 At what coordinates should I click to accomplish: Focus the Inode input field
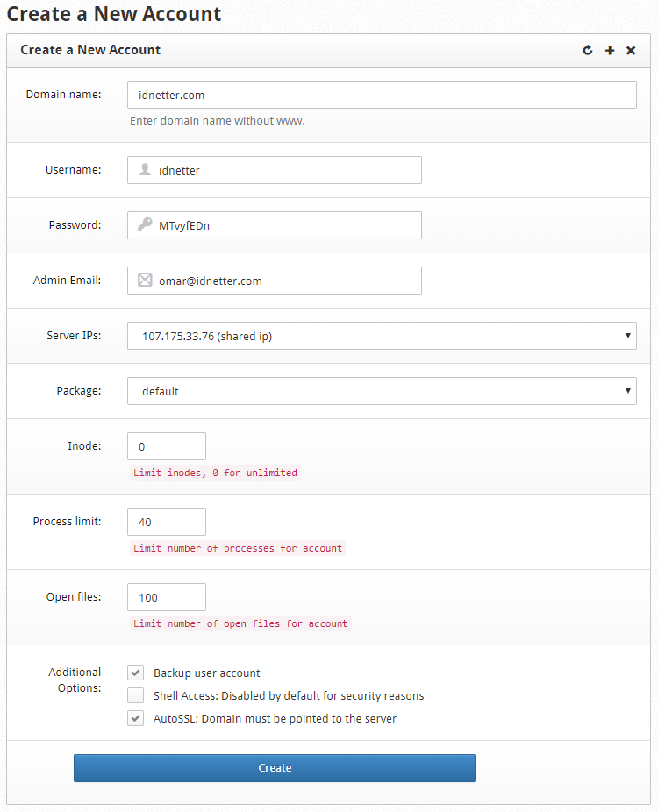tap(167, 446)
